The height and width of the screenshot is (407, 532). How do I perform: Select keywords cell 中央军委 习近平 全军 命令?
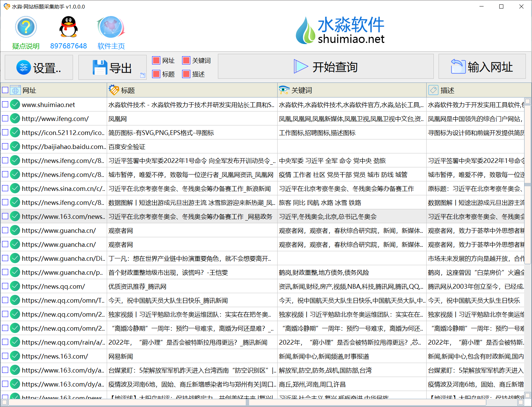click(x=352, y=161)
